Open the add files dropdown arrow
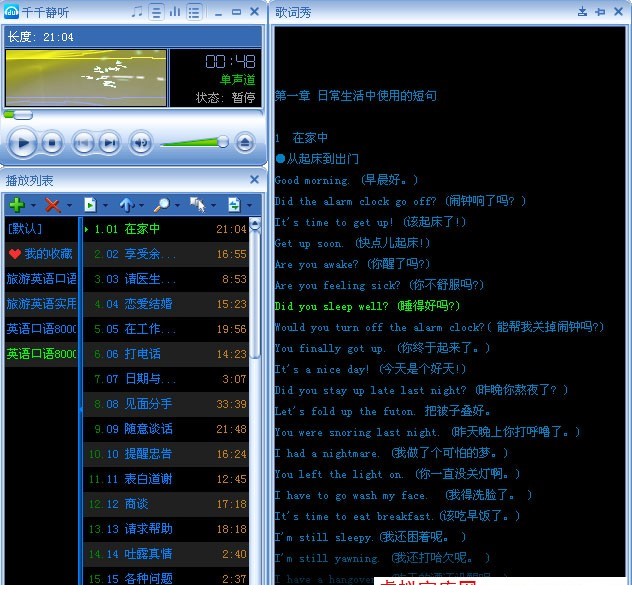 click(x=33, y=206)
